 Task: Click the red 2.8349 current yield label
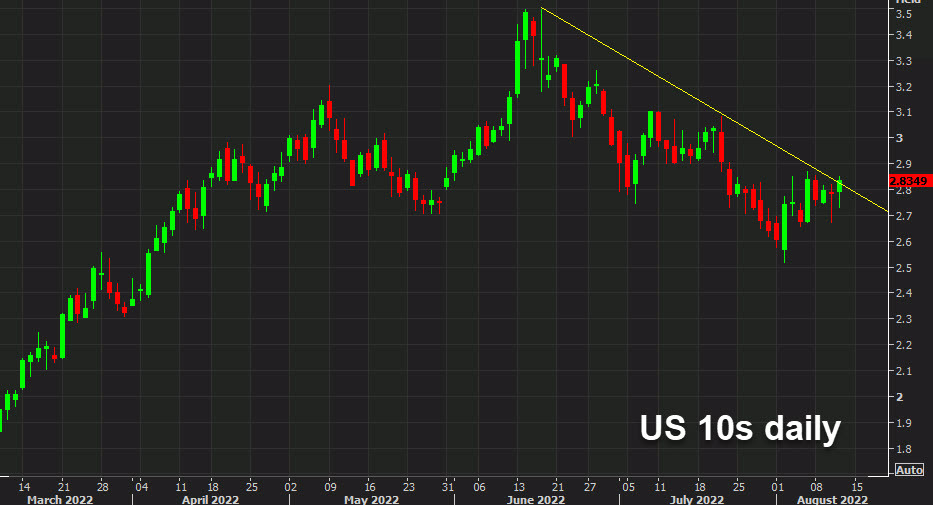[x=908, y=181]
